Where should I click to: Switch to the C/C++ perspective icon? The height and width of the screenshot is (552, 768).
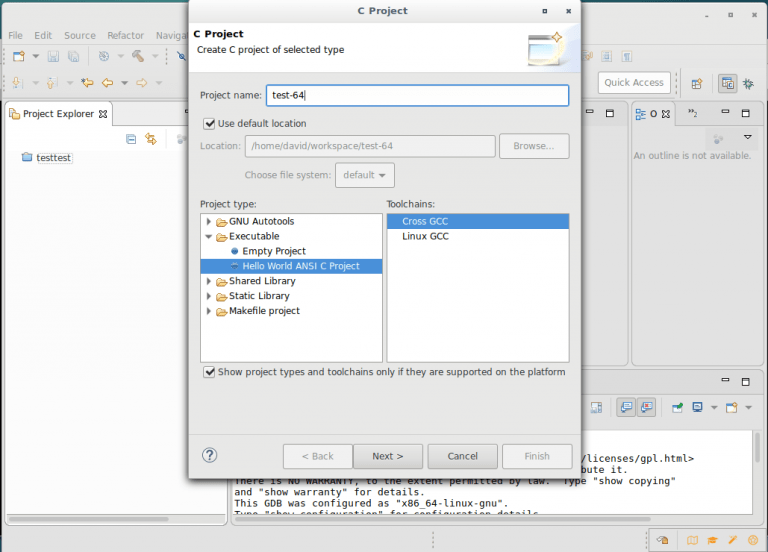coord(728,84)
